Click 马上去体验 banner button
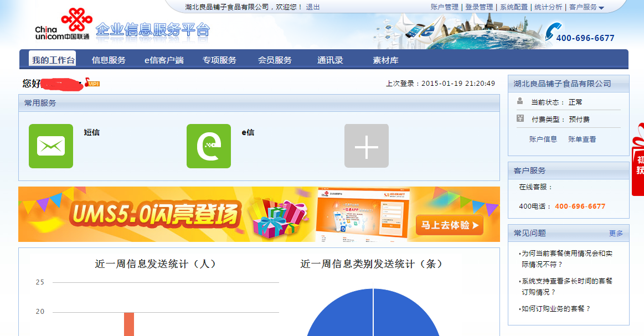Screen dimensions: 644x336 pyautogui.click(x=449, y=225)
